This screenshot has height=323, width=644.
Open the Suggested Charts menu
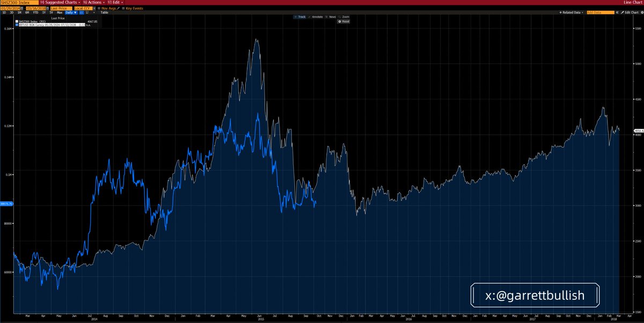point(61,3)
